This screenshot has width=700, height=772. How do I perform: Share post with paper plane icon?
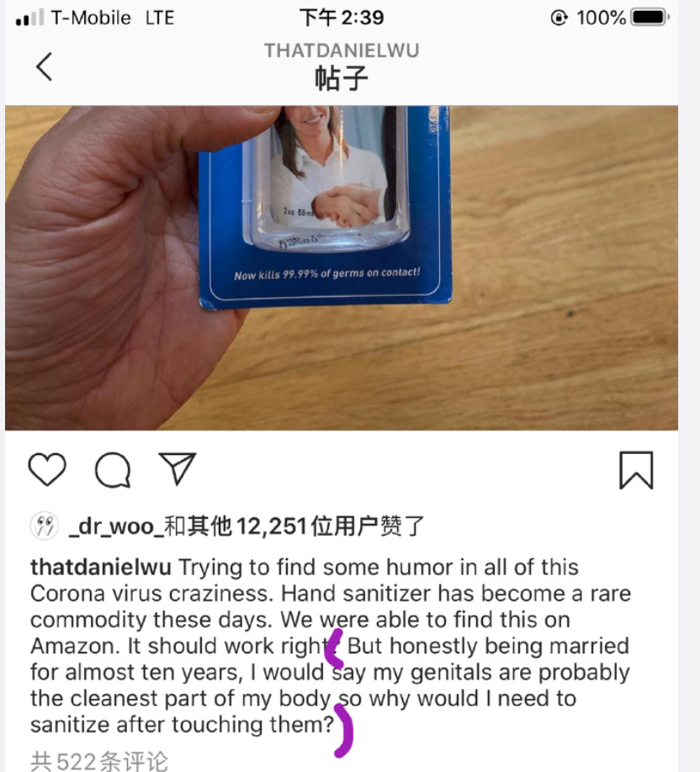[x=178, y=468]
